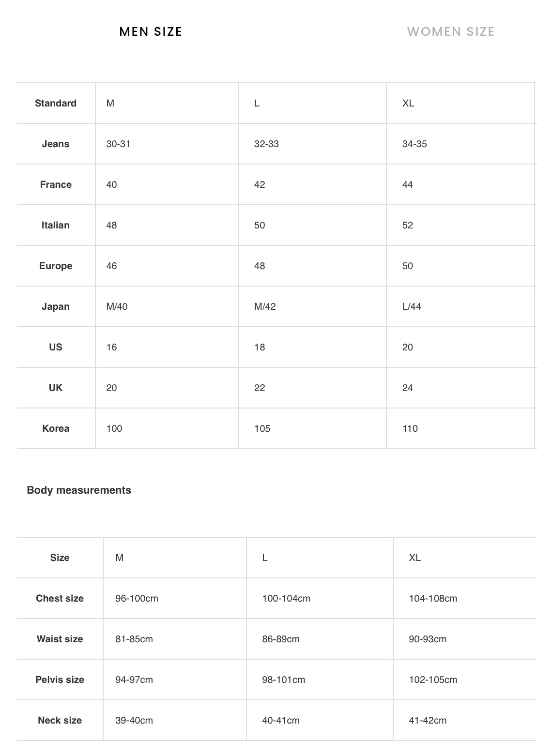
Task: Click the Body measurements heading
Action: tap(79, 490)
